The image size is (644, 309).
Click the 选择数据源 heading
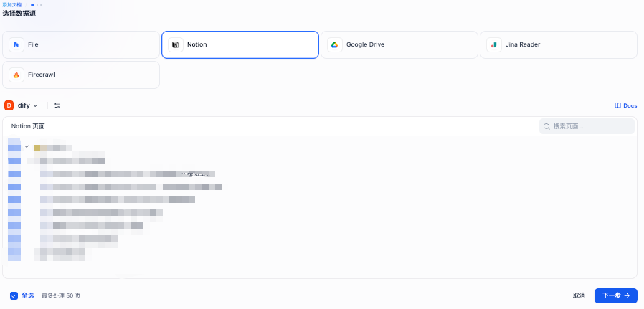[x=19, y=14]
